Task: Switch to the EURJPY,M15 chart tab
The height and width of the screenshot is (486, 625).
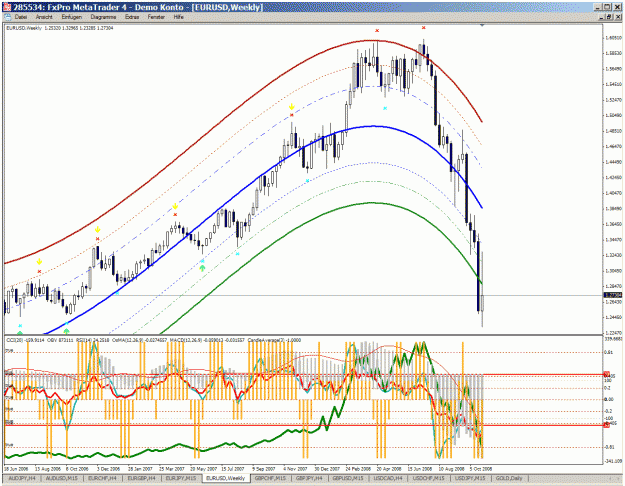Action: (x=181, y=478)
